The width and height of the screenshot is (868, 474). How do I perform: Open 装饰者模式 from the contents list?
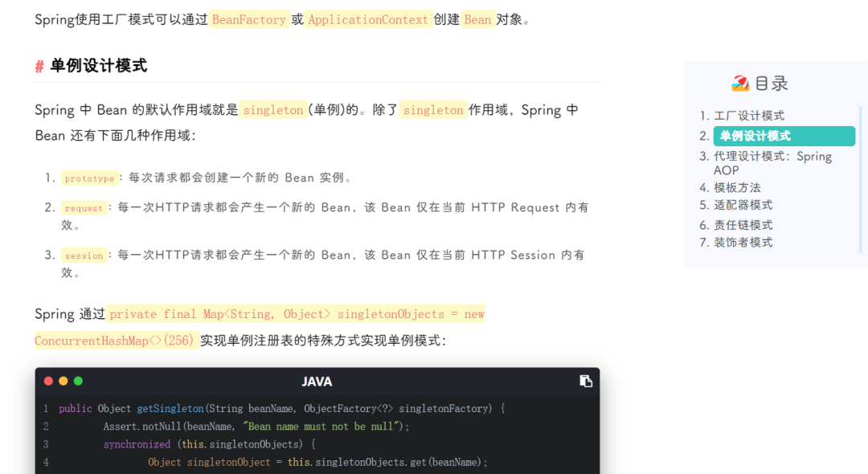743,243
